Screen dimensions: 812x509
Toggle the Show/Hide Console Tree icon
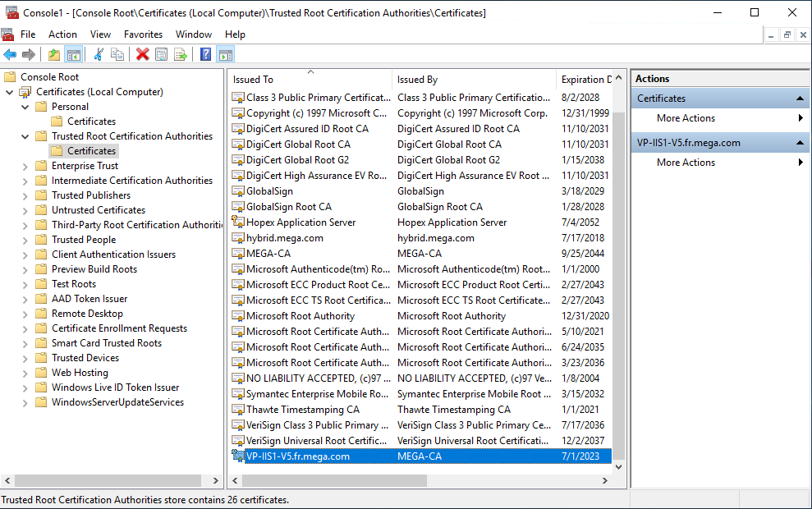pyautogui.click(x=72, y=54)
